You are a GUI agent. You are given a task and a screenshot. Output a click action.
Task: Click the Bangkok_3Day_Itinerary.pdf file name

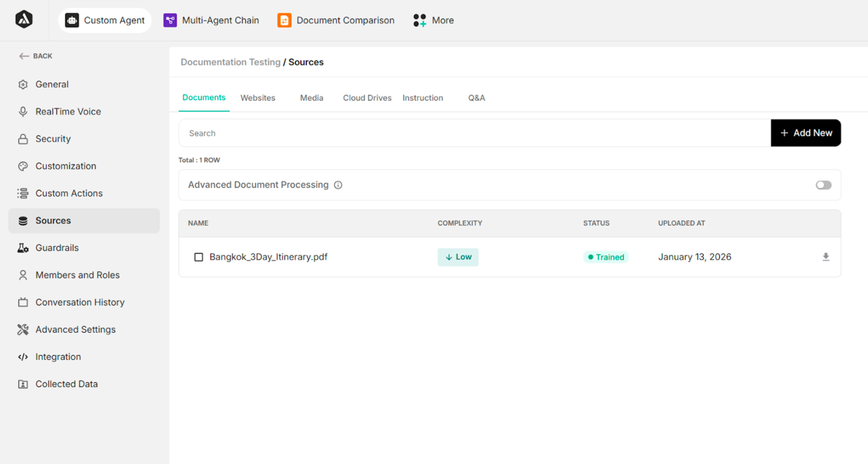tap(268, 257)
